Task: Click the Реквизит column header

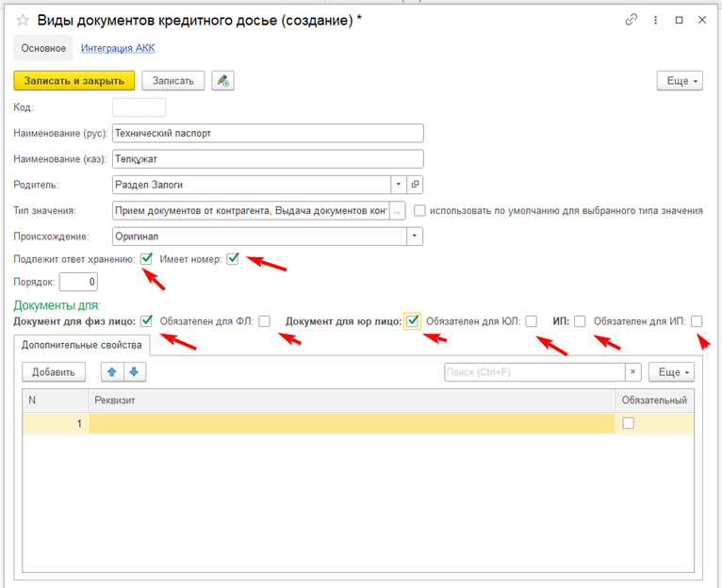Action: pos(352,400)
